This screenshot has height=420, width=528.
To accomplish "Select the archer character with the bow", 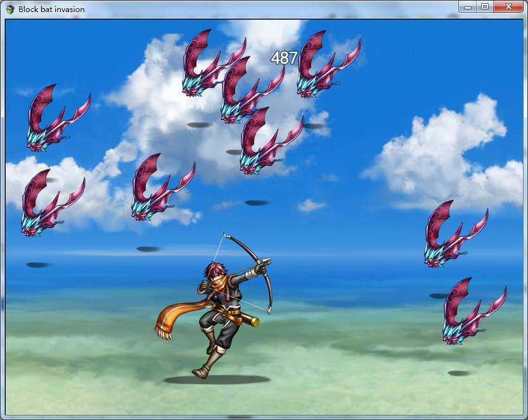I will click(x=214, y=306).
